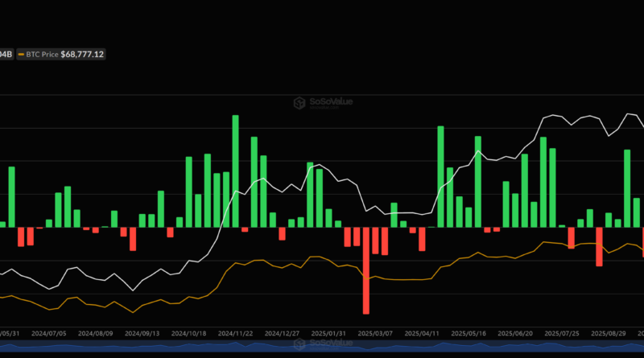The width and height of the screenshot is (644, 358).
Task: Click the 2025/01/31 date axis label
Action: click(329, 331)
